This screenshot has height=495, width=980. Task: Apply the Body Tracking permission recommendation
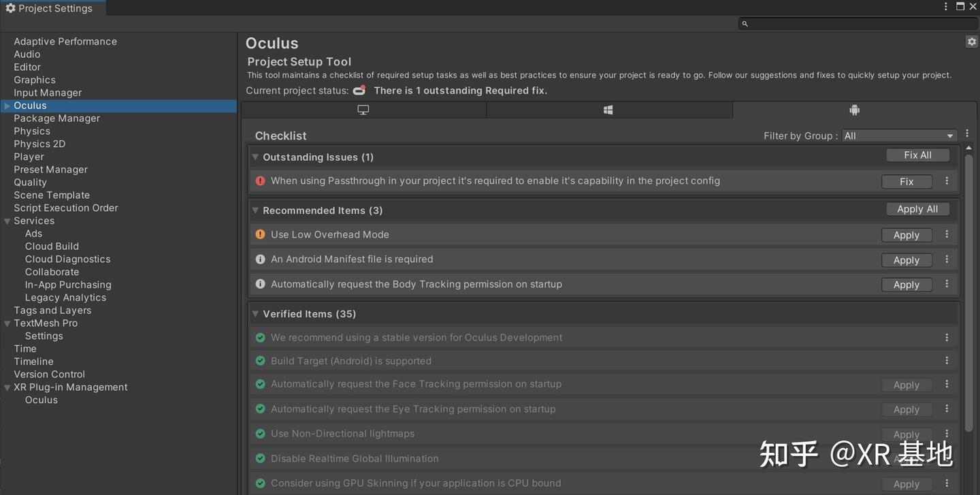906,285
